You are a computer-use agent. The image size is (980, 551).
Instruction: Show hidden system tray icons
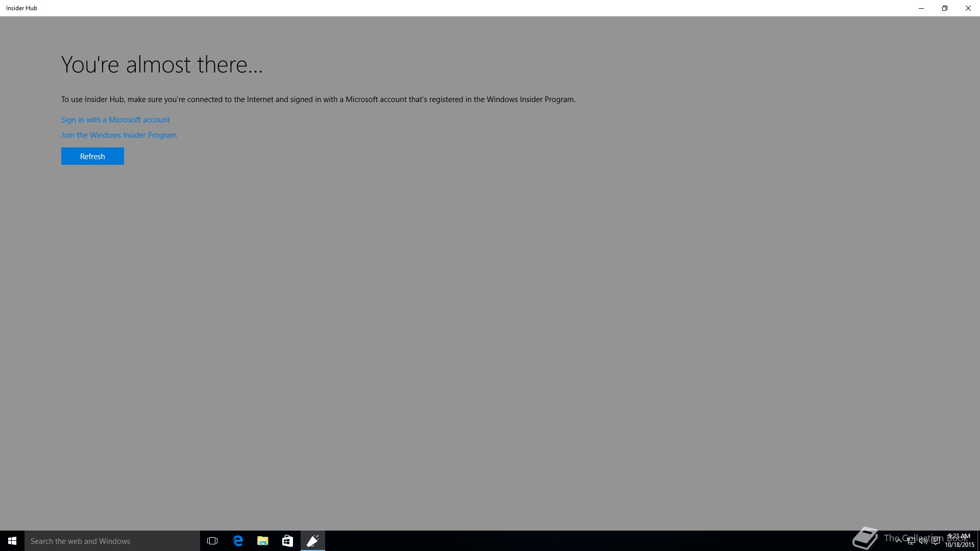pos(898,541)
